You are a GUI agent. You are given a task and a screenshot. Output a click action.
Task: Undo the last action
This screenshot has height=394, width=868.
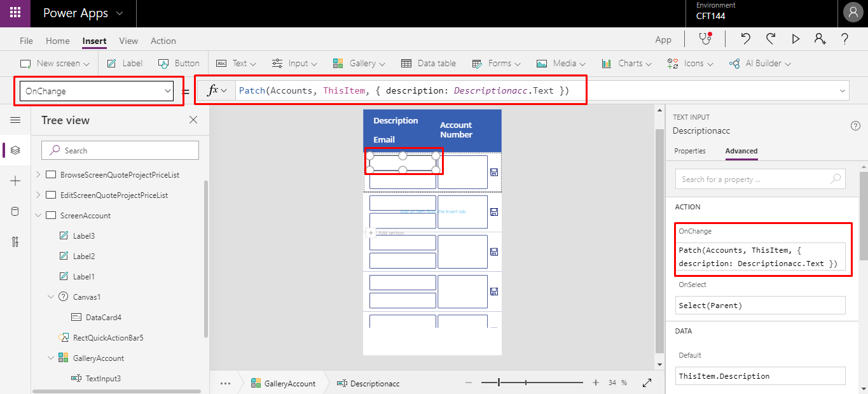click(746, 39)
